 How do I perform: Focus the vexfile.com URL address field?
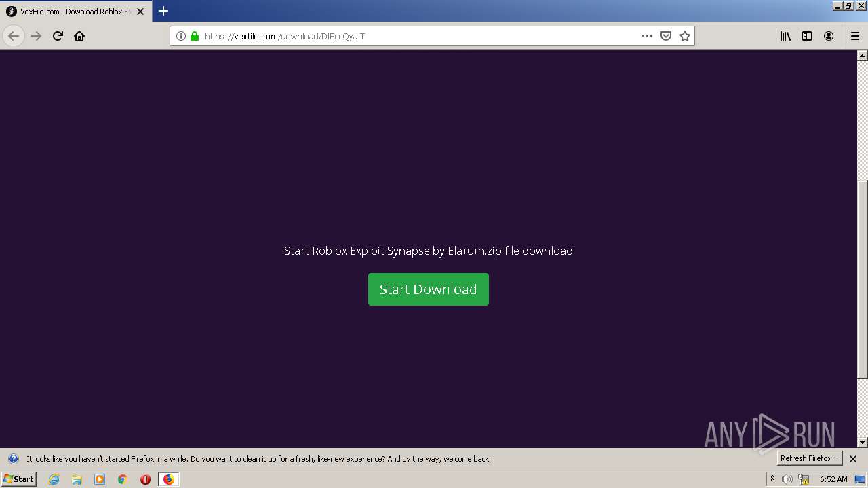point(419,36)
